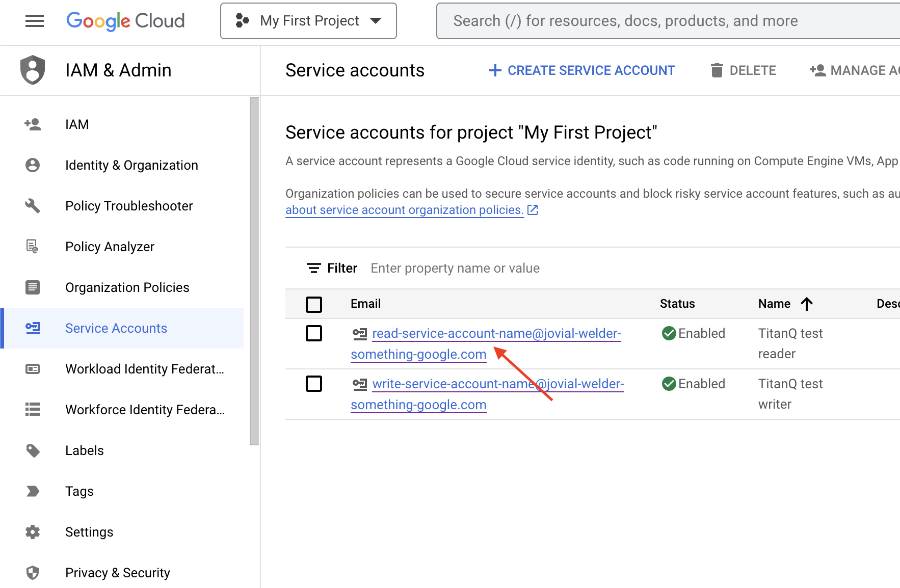Click the Service accounts page title
The width and height of the screenshot is (900, 588).
pos(355,70)
